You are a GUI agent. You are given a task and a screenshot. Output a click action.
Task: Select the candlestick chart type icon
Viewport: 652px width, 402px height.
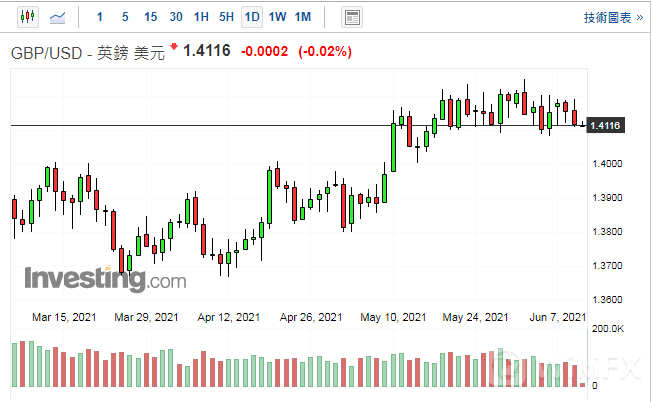(26, 17)
